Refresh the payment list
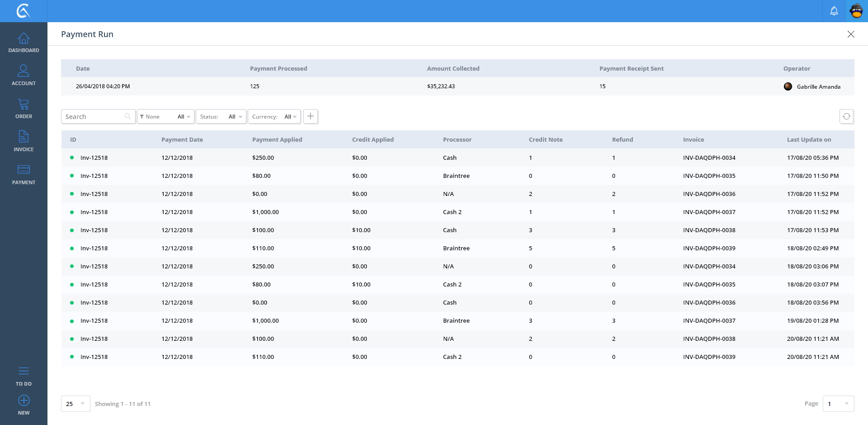868x425 pixels. 846,116
